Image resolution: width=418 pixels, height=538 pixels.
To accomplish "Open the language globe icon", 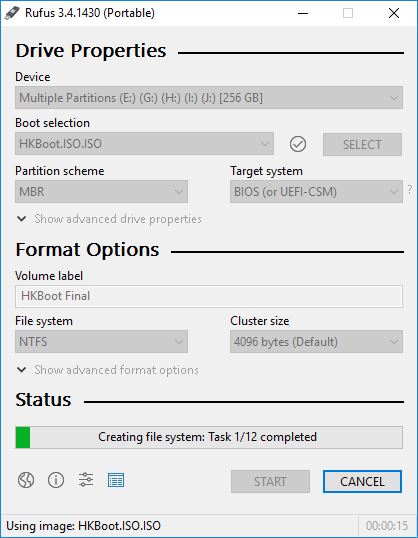I will pos(26,480).
